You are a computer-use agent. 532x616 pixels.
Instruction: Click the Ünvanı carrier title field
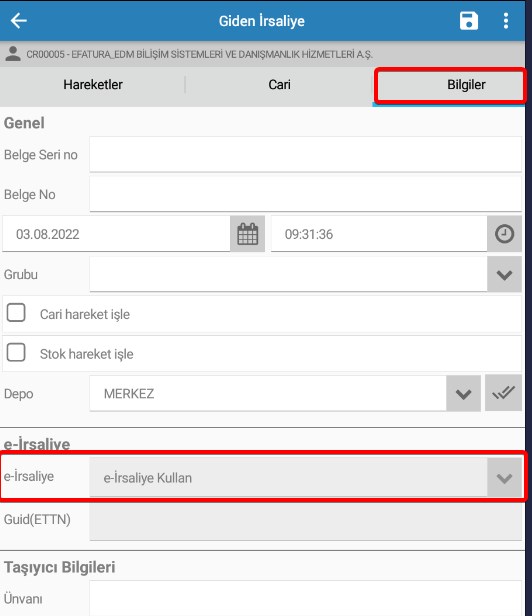pos(305,598)
